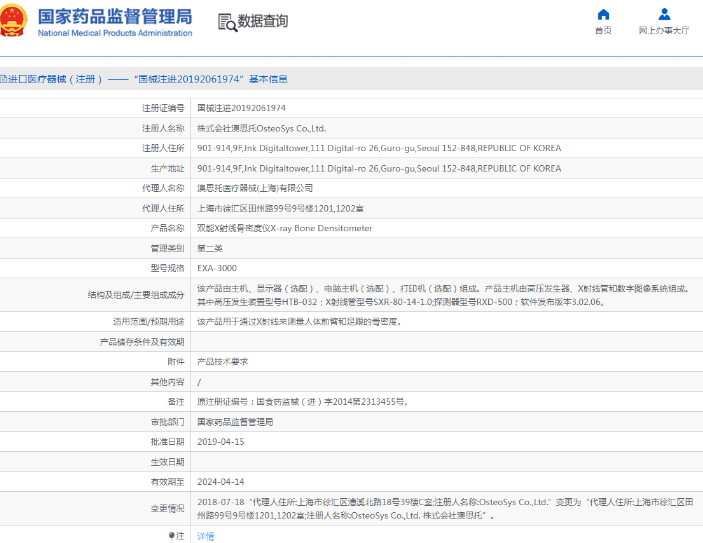Screen dimensions: 703x543
Task: Select agent name 澳思托医疗器械(上海)有限公司
Action: (255, 188)
